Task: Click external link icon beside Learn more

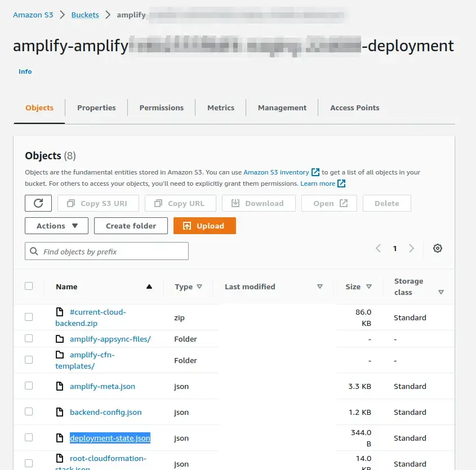Action: pos(341,183)
